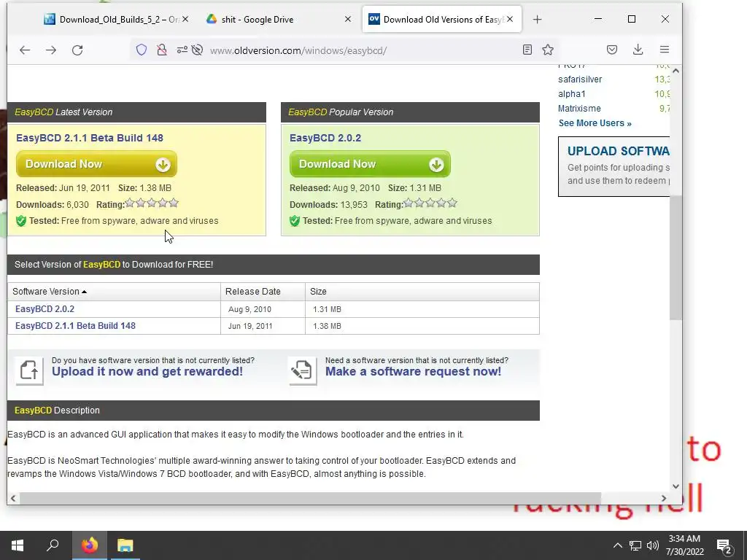The height and width of the screenshot is (560, 747).
Task: Open user alpha1 profile link
Action: (572, 94)
